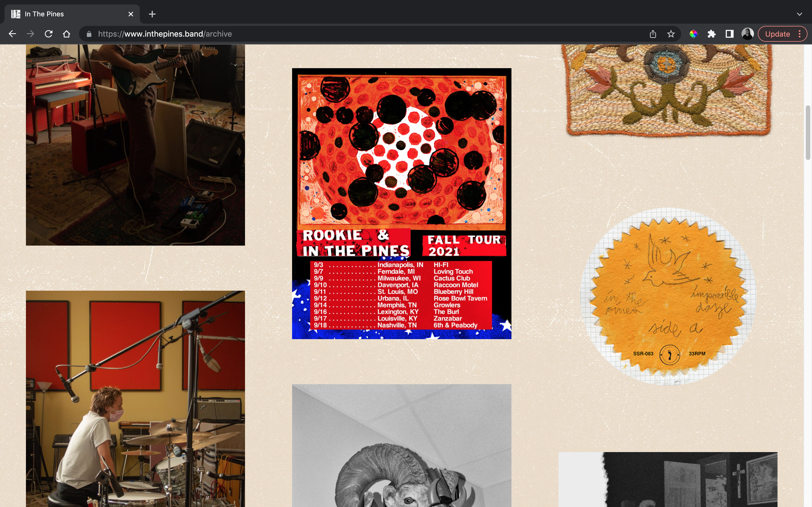The height and width of the screenshot is (507, 812).
Task: Click the forward navigation arrow
Action: coord(30,34)
